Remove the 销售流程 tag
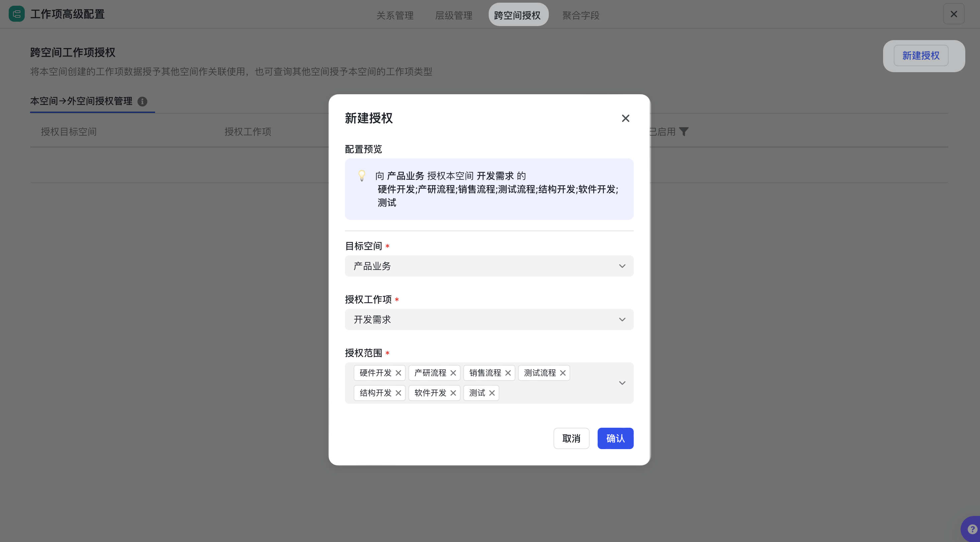The height and width of the screenshot is (542, 980). pyautogui.click(x=508, y=373)
